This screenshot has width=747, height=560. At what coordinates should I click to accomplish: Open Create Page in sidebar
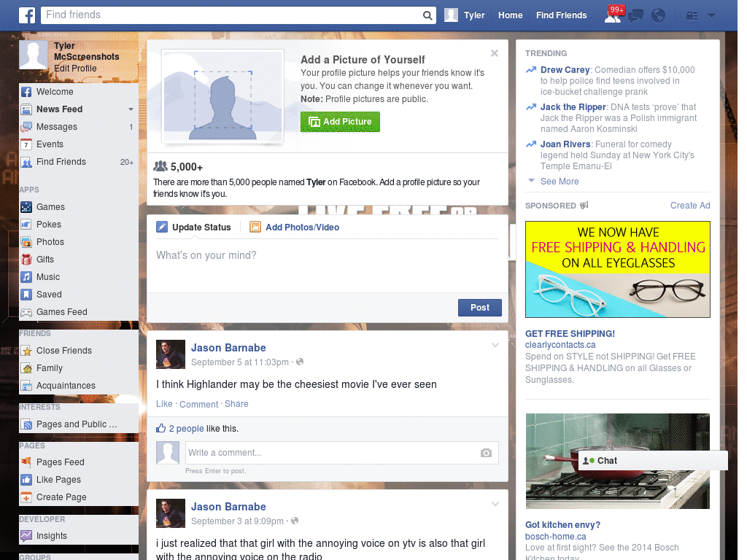[79, 497]
